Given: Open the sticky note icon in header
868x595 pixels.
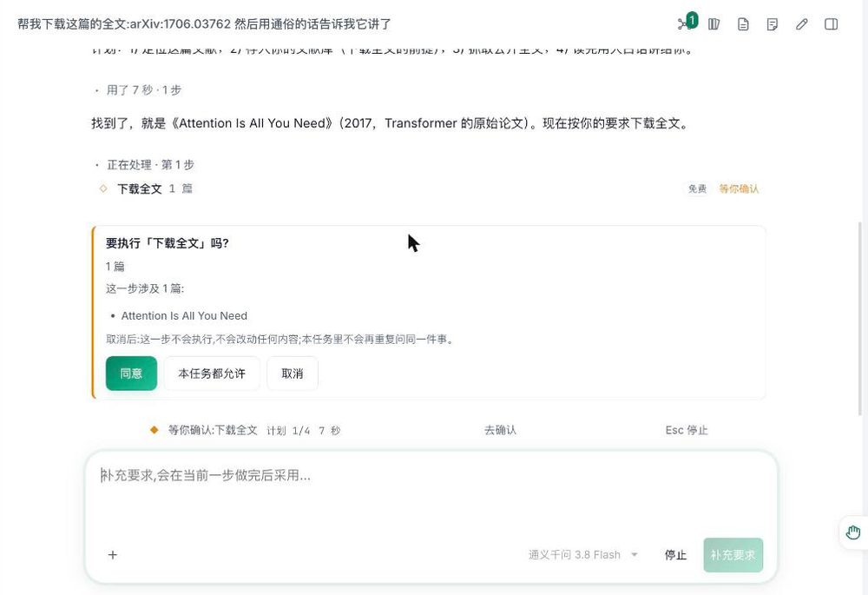Looking at the screenshot, I should tap(773, 23).
